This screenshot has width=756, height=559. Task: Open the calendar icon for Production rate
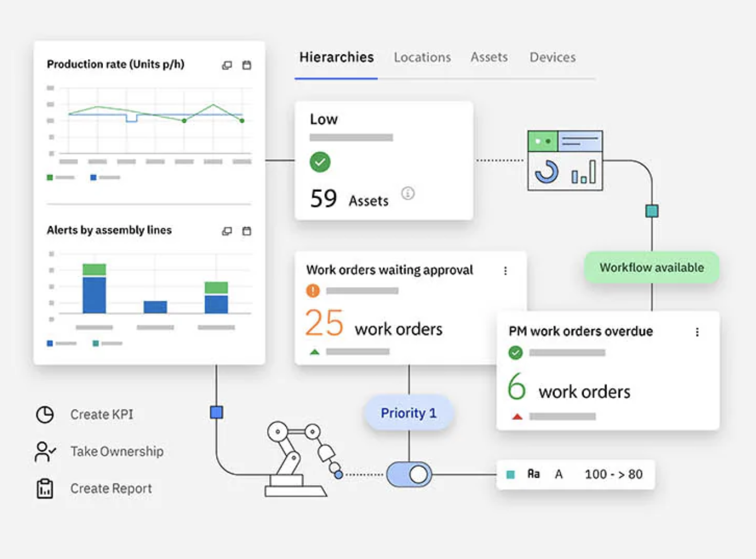pos(247,65)
